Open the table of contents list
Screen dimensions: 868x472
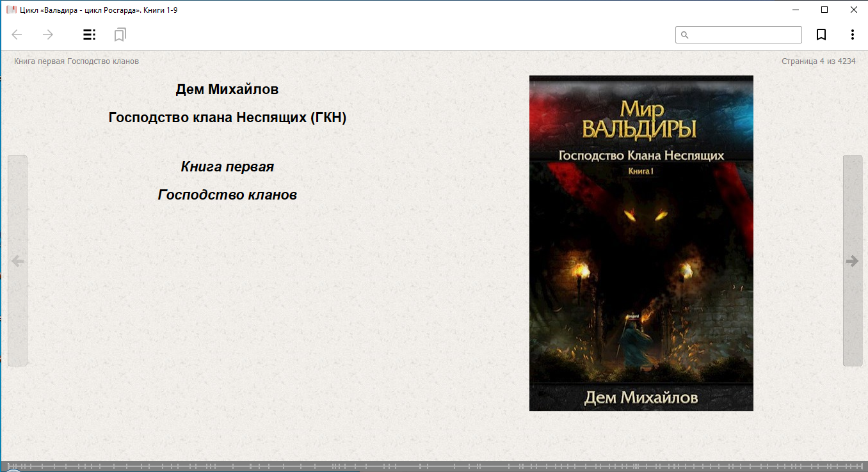(89, 35)
